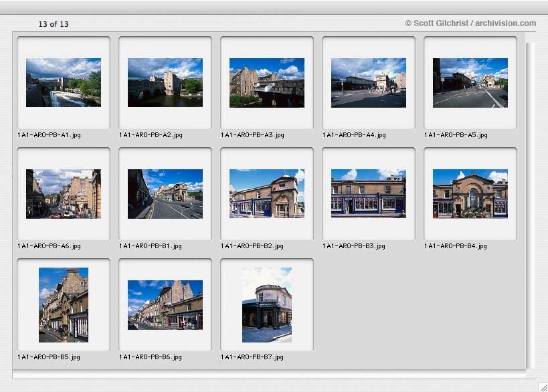Click the '13 of 13' counter text
Screen dimensions: 548x392
pos(54,24)
